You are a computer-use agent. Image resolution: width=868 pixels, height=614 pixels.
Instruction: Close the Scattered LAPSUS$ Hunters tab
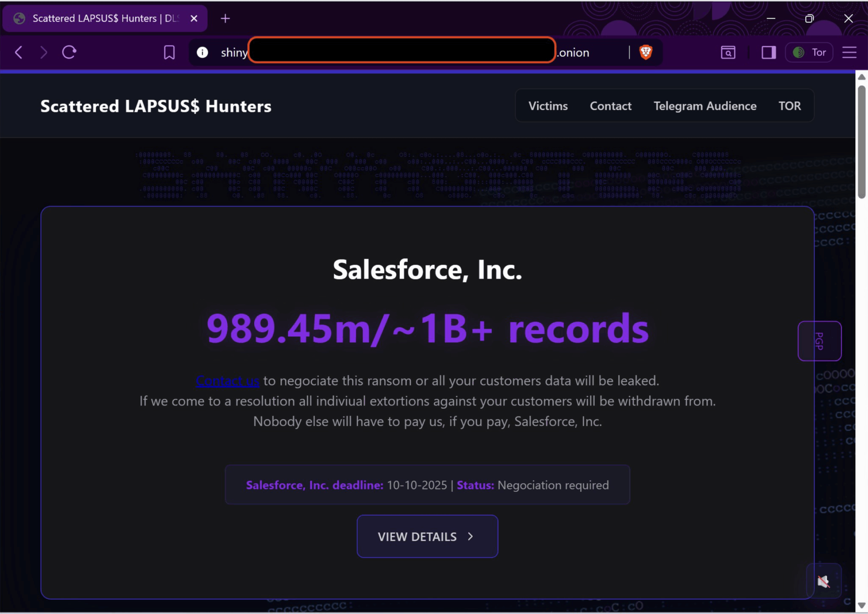[194, 19]
